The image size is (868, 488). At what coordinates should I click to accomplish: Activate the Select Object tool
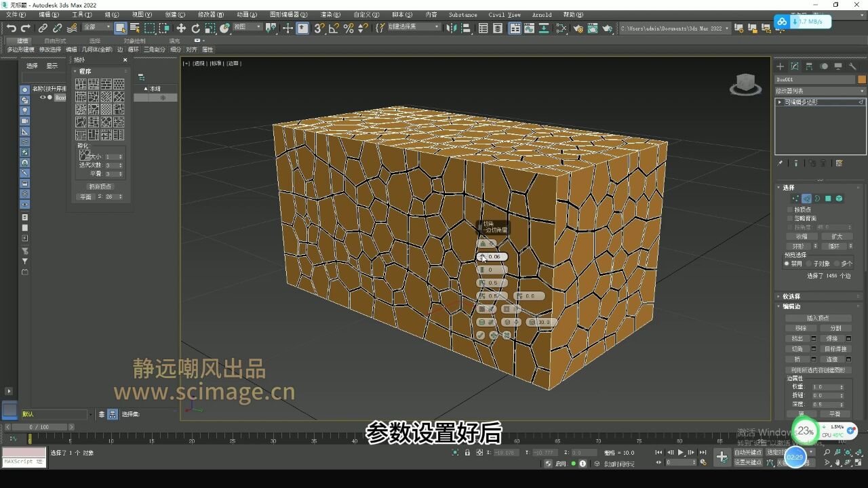coord(120,28)
